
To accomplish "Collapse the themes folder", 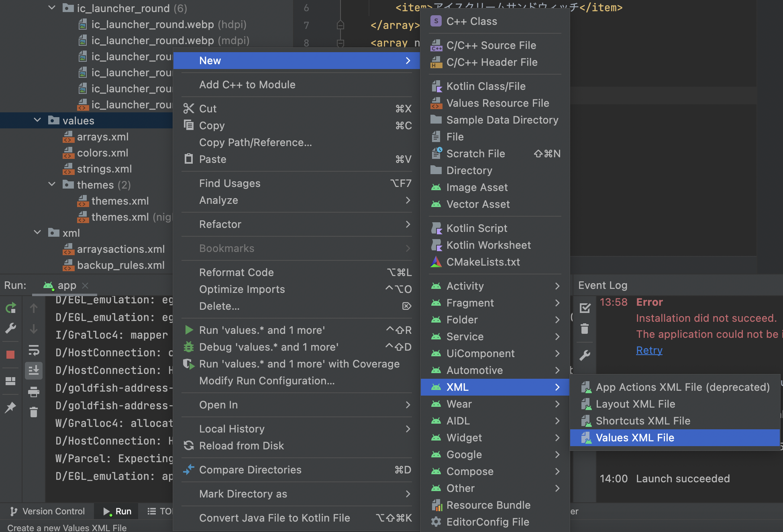I will tap(52, 185).
